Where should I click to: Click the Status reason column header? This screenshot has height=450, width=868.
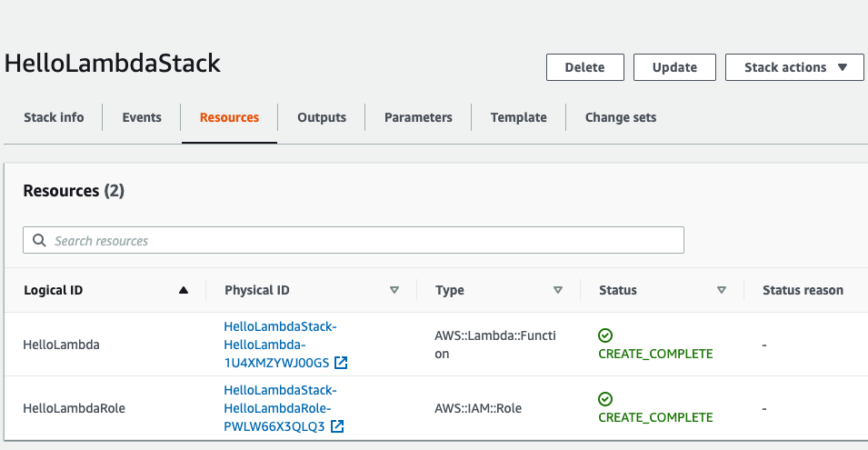pyautogui.click(x=803, y=290)
